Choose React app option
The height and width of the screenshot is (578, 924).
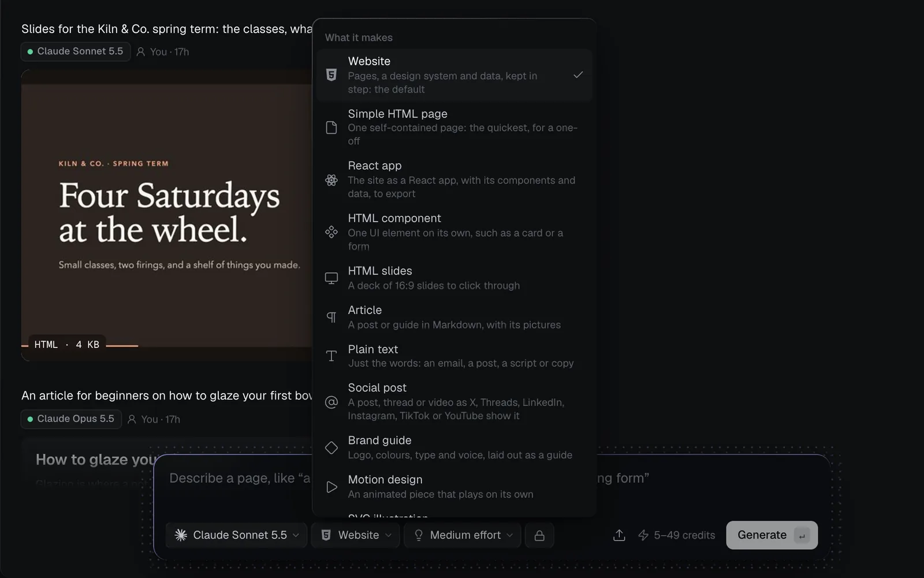point(454,180)
